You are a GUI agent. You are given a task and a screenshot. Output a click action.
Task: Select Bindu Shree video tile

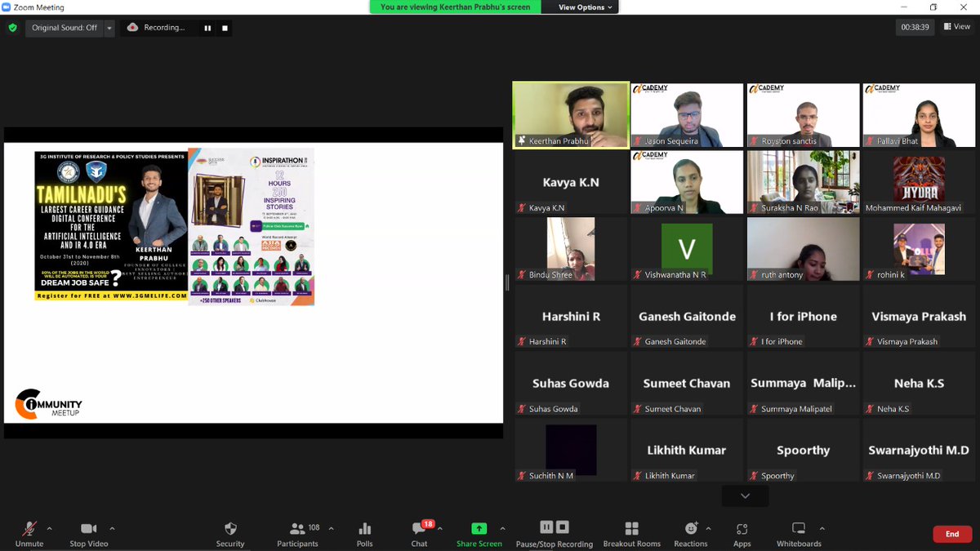[x=571, y=249]
